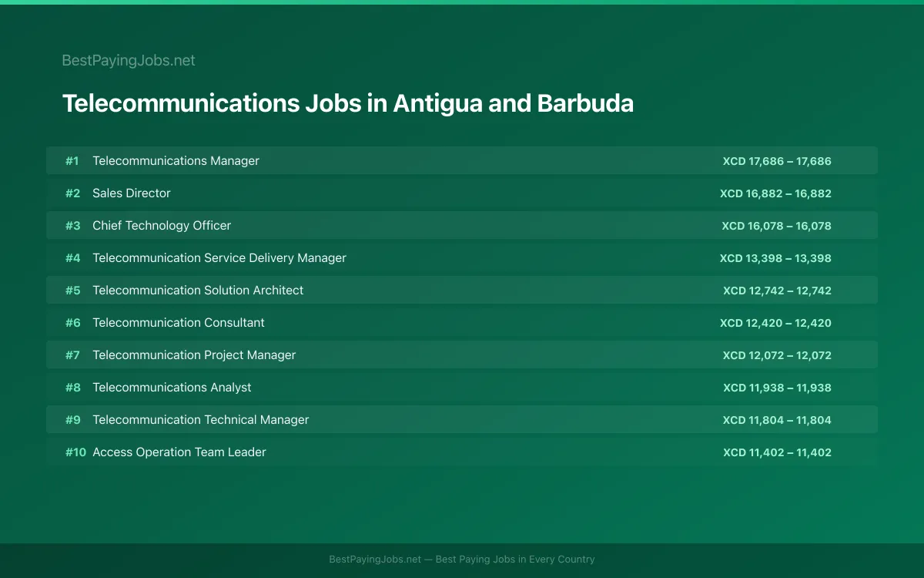924x578 pixels.
Task: Click the #3 rank number
Action: coord(72,226)
